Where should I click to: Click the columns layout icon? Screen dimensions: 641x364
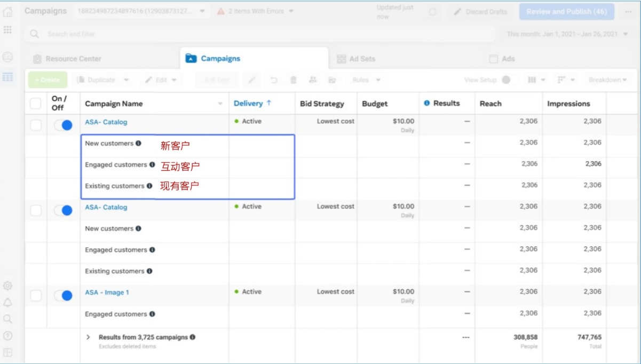[x=532, y=80]
